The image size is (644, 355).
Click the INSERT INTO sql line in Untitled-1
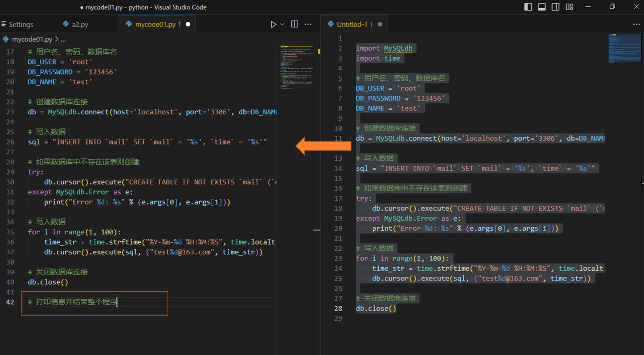(476, 168)
